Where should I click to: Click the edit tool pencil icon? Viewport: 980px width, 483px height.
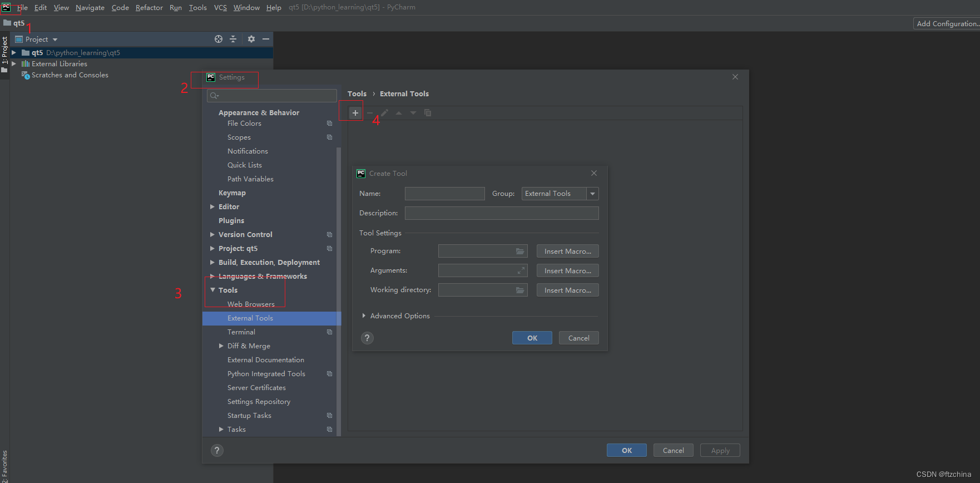[x=384, y=113]
